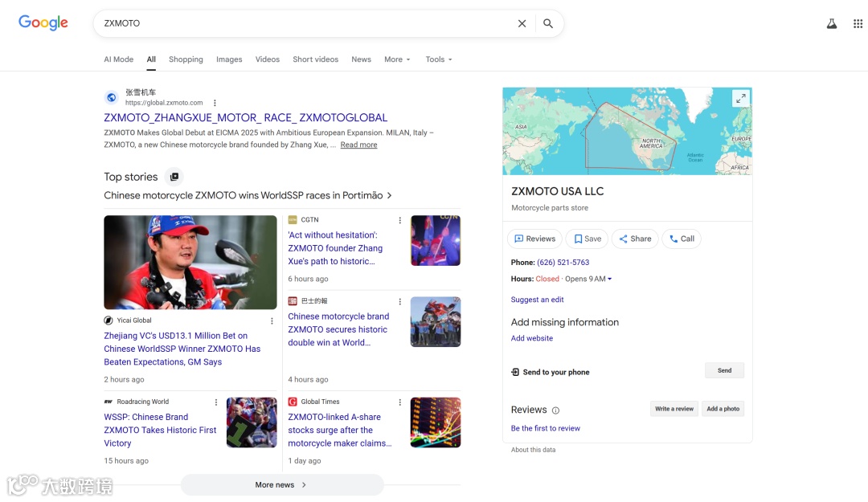Open ZXMOTO-linked A-share stocks article
Viewport: 868px width, 502px height.
[x=339, y=430]
